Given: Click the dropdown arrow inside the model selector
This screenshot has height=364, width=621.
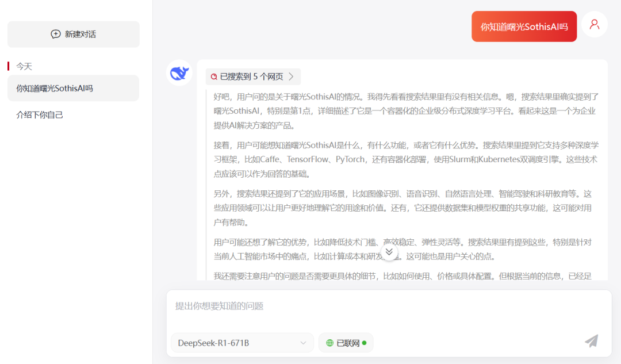Looking at the screenshot, I should 305,342.
